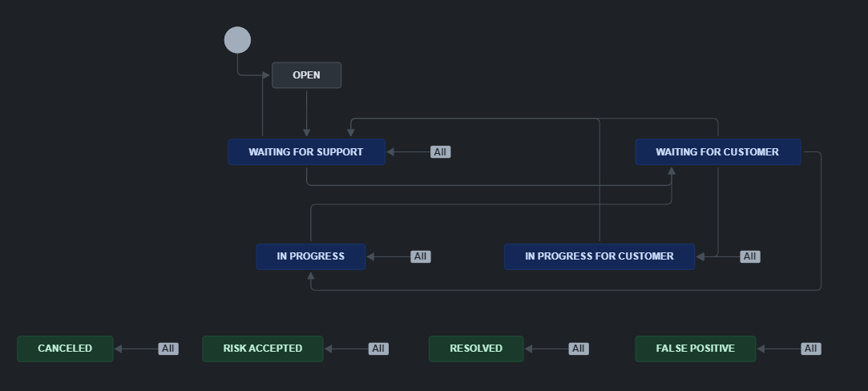Click the IN PROGRESS status node
868x391 pixels.
click(310, 256)
